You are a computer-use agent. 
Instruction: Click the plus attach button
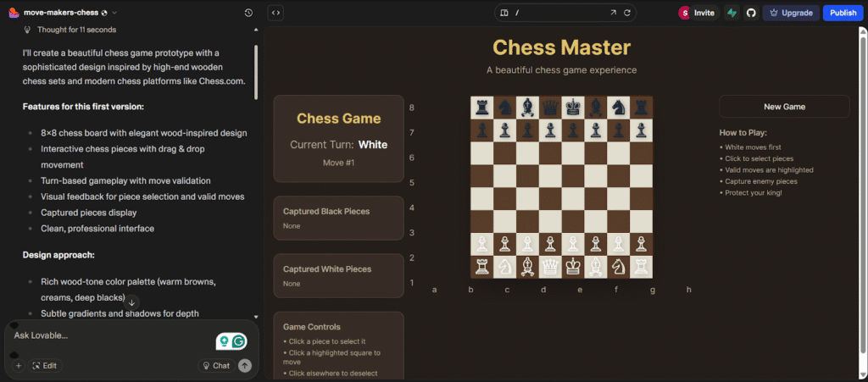pos(19,365)
